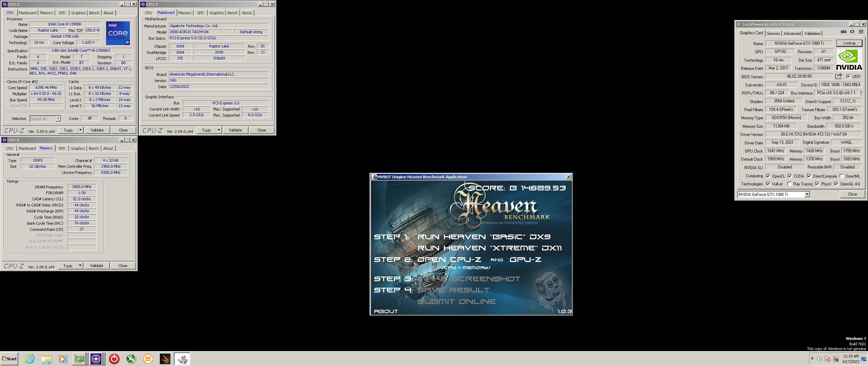Click the BIOS export share icon in GPU-Z
The width and height of the screenshot is (868, 366).
coord(839,76)
